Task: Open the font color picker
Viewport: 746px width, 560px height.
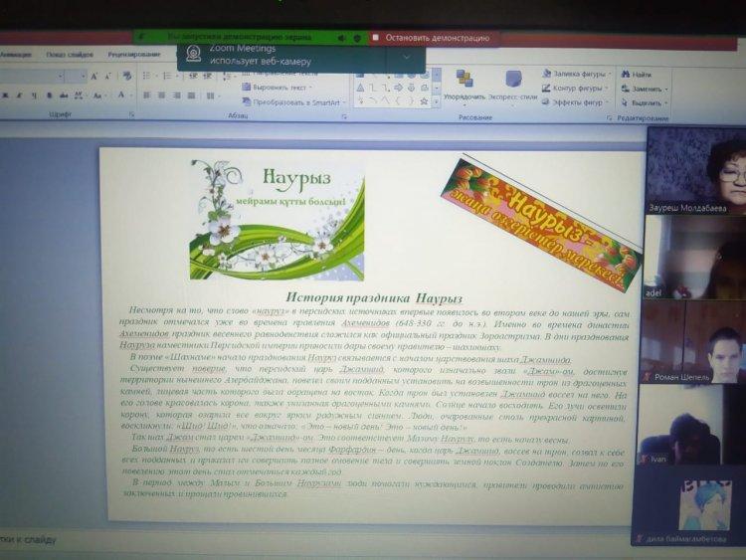Action: (x=121, y=95)
